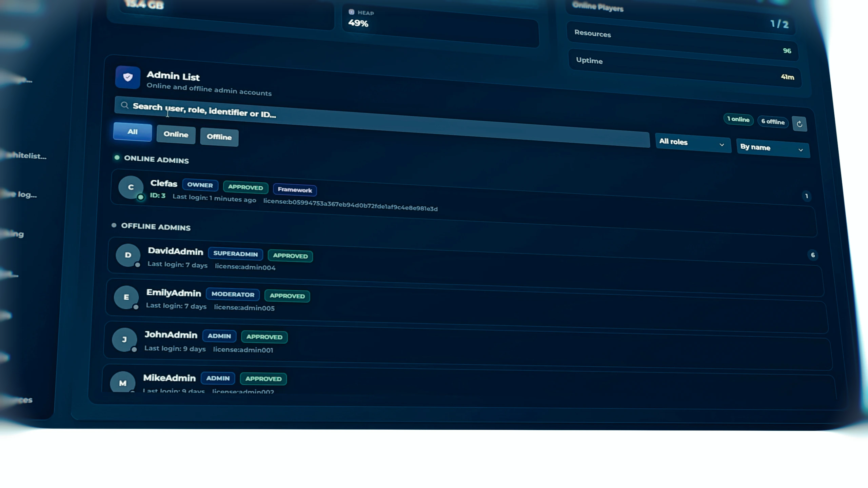Image resolution: width=868 pixels, height=488 pixels.
Task: Click the Admin List heading
Action: click(x=173, y=76)
